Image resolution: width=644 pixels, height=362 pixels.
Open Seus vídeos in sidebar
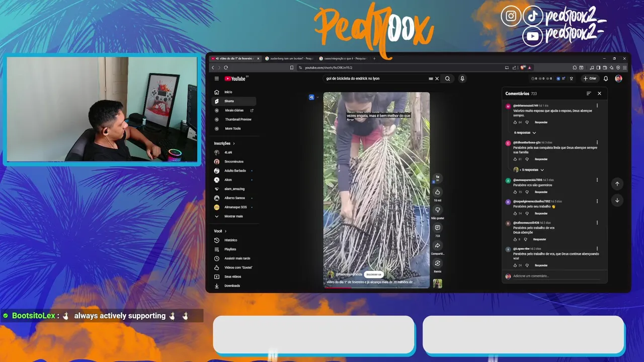pos(234,277)
